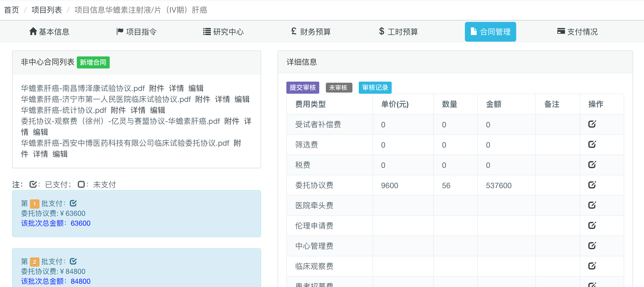Click the 委托协议费 quantity 56
Image resolution: width=644 pixels, height=287 pixels.
446,185
